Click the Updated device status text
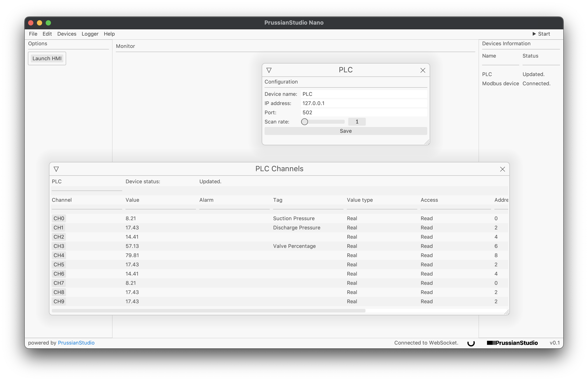 [210, 181]
